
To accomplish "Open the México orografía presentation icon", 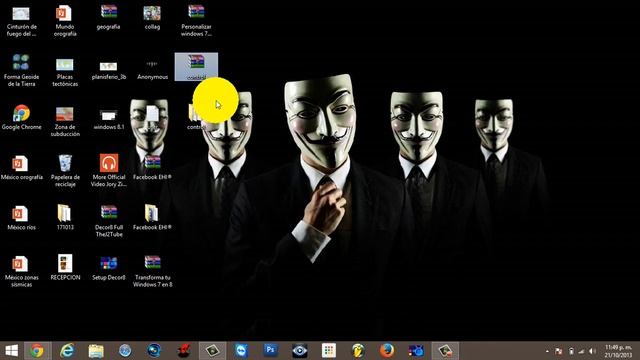I will (21, 168).
